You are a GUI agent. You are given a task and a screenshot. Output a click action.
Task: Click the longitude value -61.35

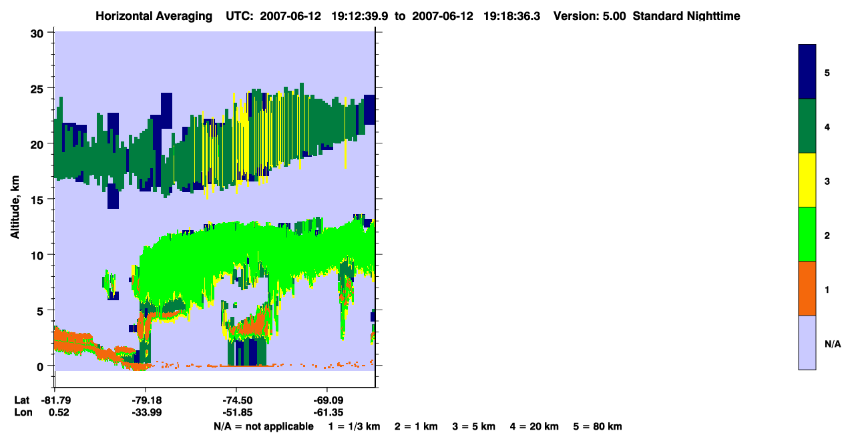pos(327,412)
